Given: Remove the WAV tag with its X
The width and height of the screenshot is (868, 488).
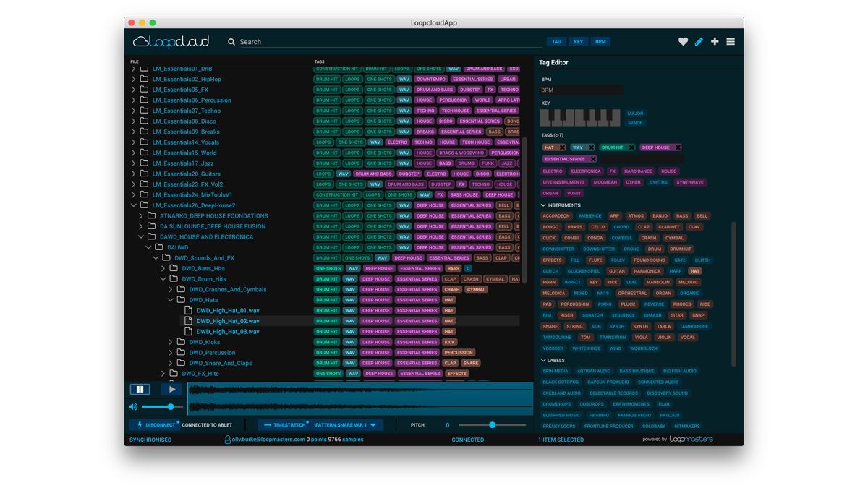Looking at the screenshot, I should point(590,147).
